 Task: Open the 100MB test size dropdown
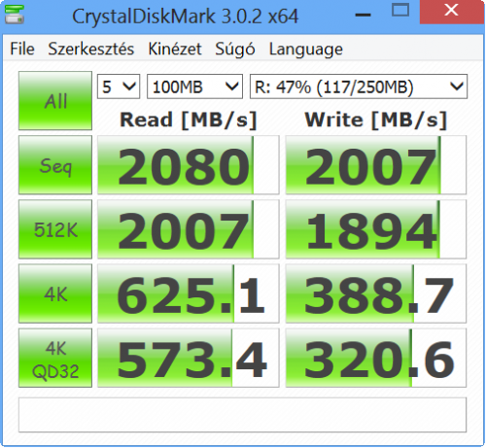tap(194, 86)
